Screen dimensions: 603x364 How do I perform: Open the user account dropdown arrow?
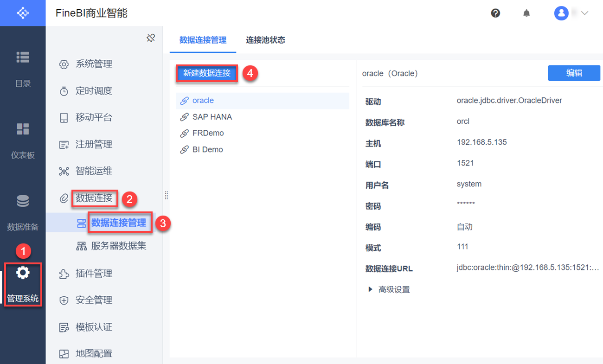tap(584, 13)
